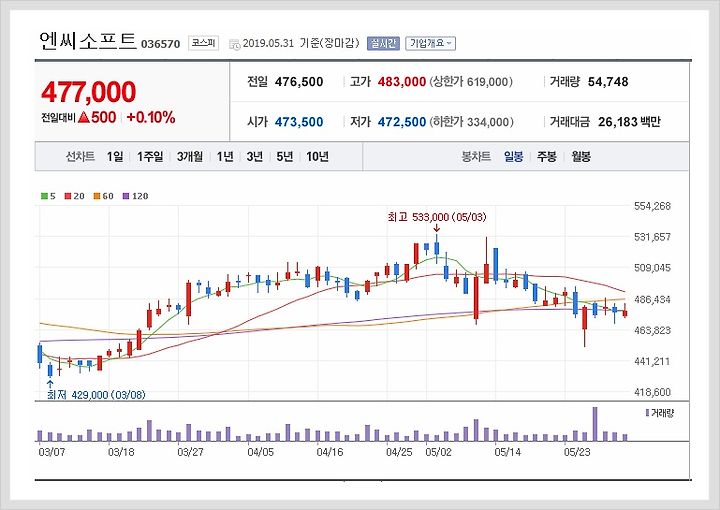
Task: Click the 04/16 date axis label
Action: pos(330,452)
